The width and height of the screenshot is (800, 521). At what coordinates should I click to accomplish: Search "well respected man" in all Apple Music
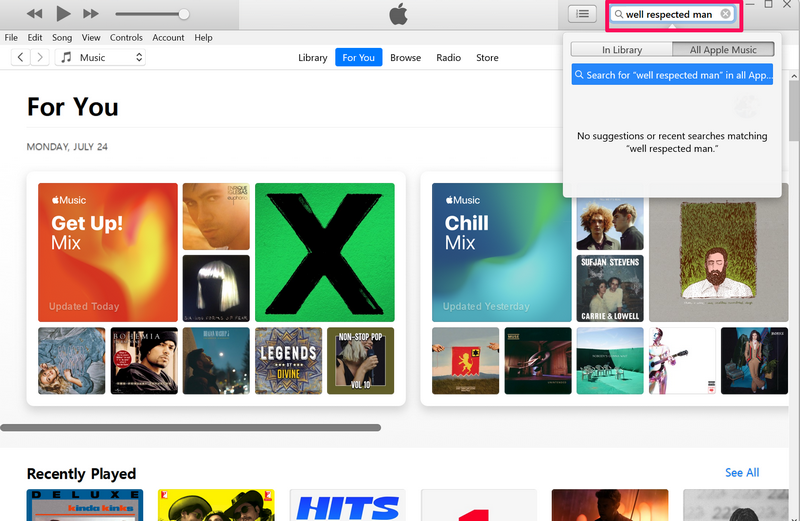pyautogui.click(x=672, y=75)
